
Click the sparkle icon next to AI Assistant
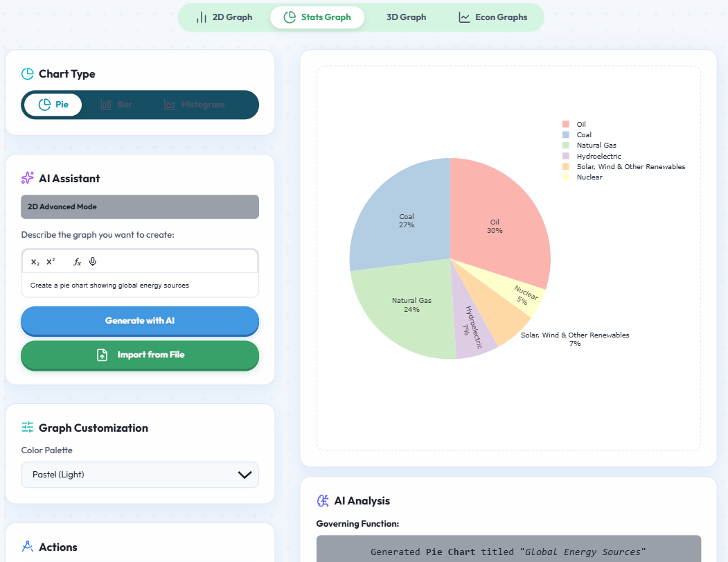pos(26,178)
